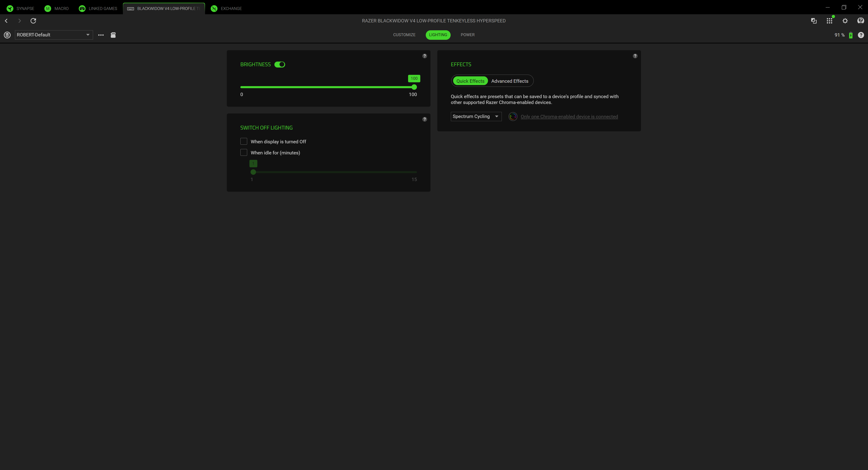
Task: Enable "When idle for (minutes)" checkbox
Action: coord(244,153)
